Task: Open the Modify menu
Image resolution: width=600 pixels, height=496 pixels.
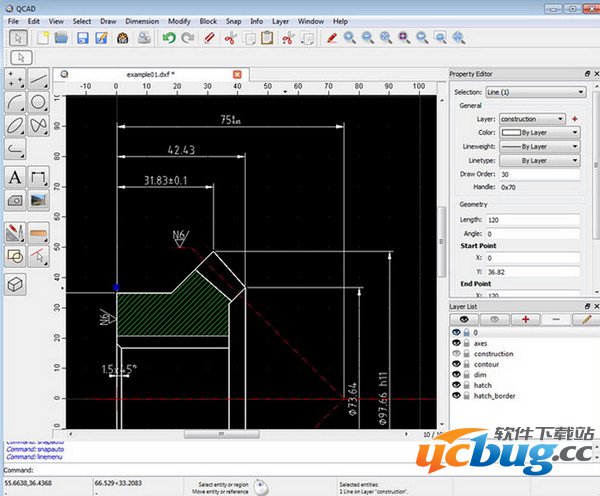Action: (x=179, y=20)
